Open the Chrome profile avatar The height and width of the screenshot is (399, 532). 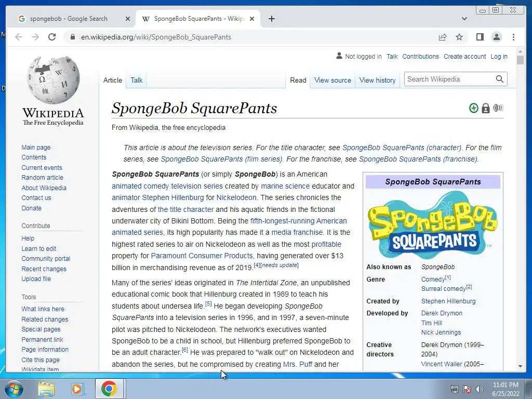point(496,37)
